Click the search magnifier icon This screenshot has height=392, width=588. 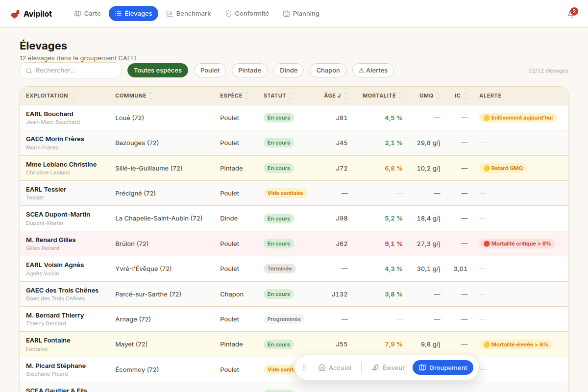(x=29, y=71)
